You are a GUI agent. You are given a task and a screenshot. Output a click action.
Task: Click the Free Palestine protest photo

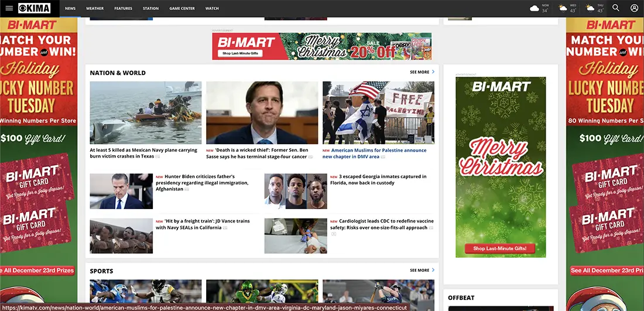pyautogui.click(x=378, y=112)
